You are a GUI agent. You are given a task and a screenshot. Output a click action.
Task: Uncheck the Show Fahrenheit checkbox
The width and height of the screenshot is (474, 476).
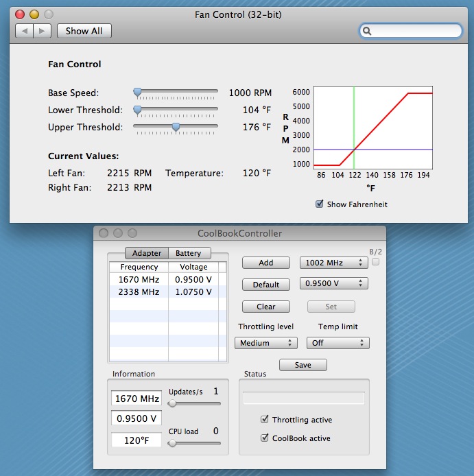coord(319,204)
